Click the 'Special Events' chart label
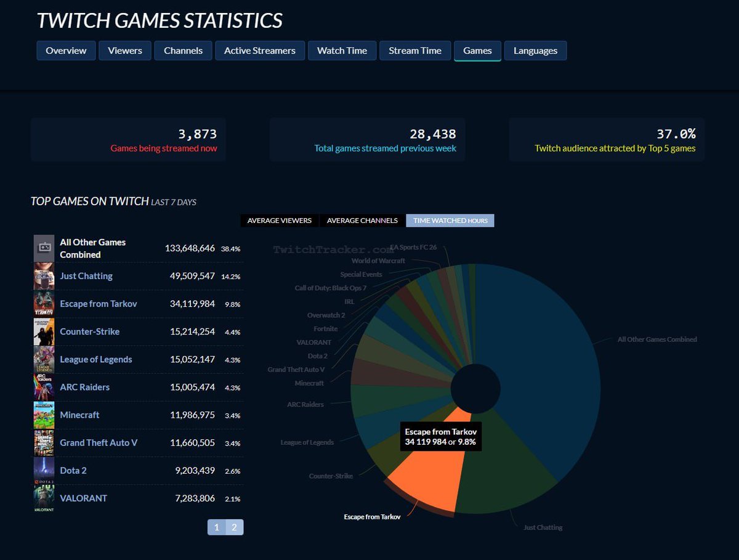The width and height of the screenshot is (739, 560). pos(361,275)
